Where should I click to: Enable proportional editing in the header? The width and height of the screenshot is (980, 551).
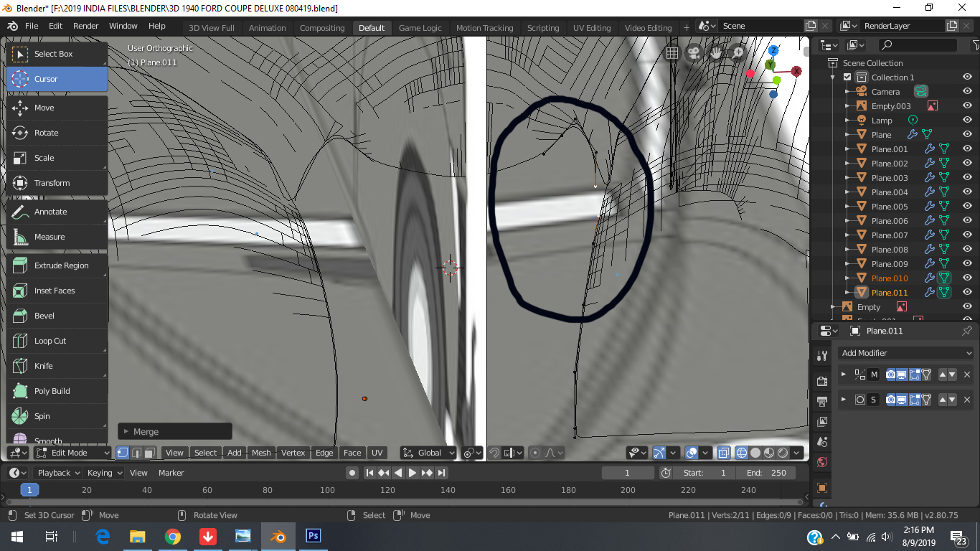coord(535,453)
